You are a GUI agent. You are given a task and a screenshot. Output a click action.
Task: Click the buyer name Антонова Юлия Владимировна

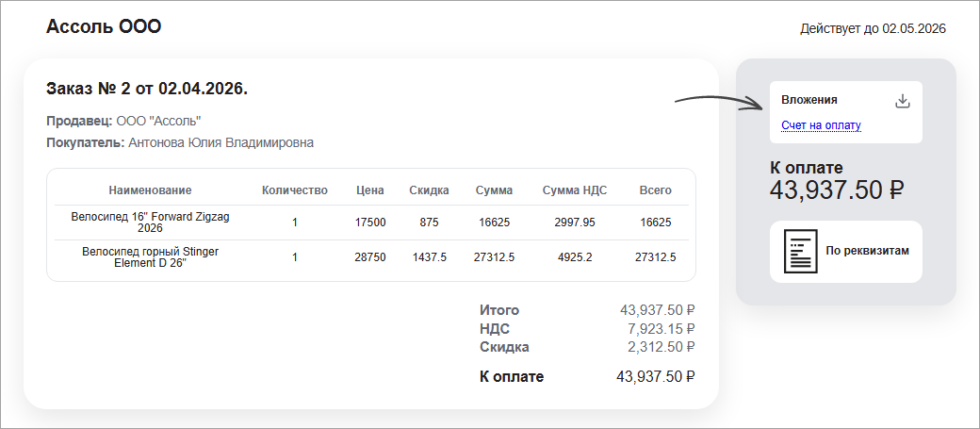point(220,143)
